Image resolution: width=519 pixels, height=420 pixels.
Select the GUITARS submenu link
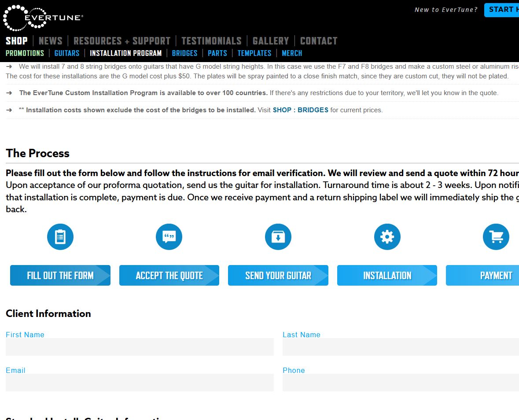click(x=67, y=53)
